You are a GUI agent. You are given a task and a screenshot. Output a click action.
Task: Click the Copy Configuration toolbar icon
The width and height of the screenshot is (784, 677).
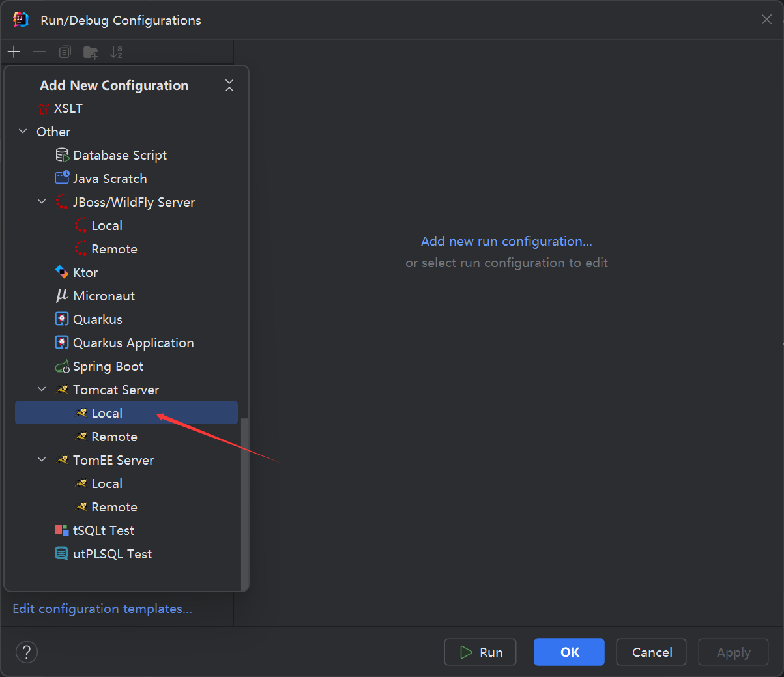65,51
